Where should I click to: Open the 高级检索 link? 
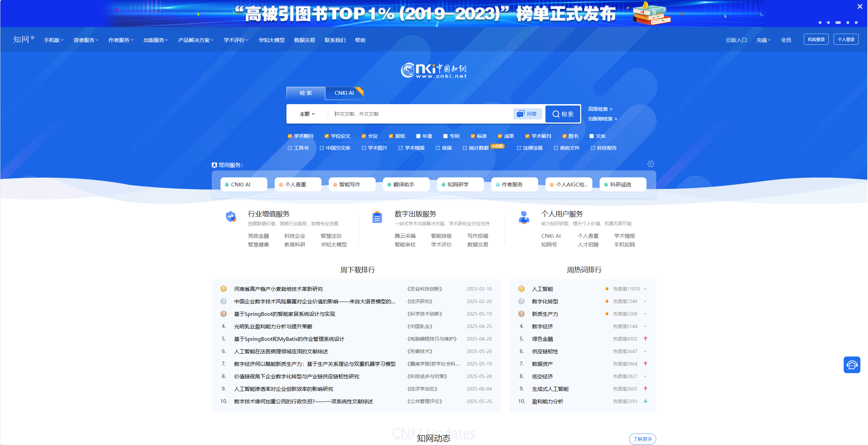(x=600, y=109)
